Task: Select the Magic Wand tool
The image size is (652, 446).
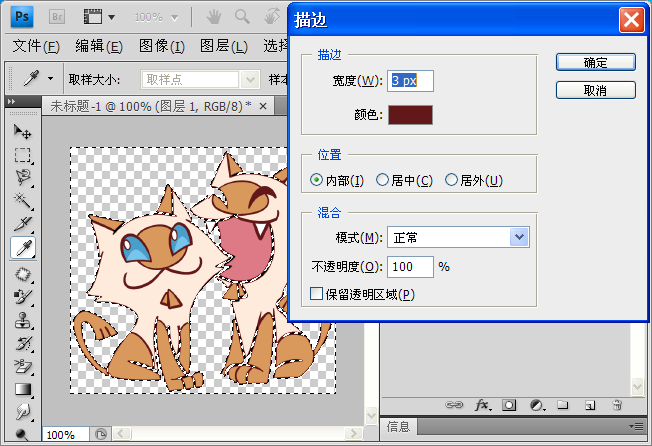Action: 22,201
